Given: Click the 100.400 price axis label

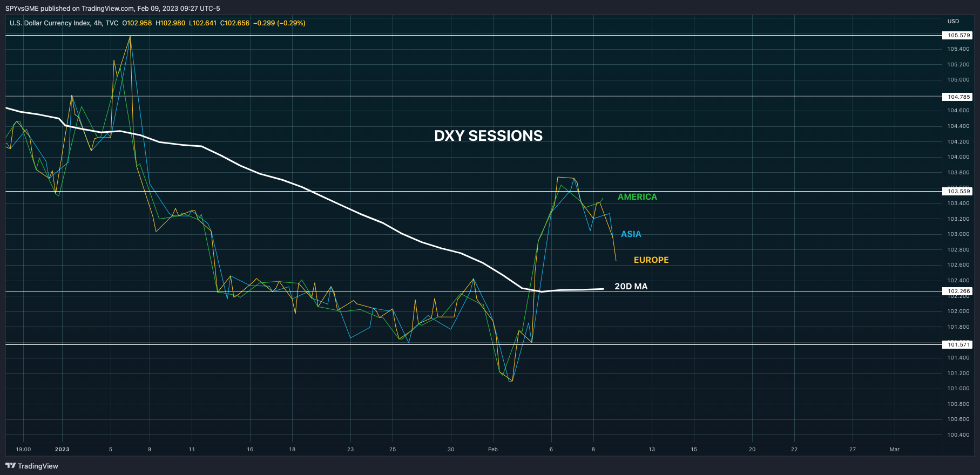Looking at the screenshot, I should tap(958, 435).
